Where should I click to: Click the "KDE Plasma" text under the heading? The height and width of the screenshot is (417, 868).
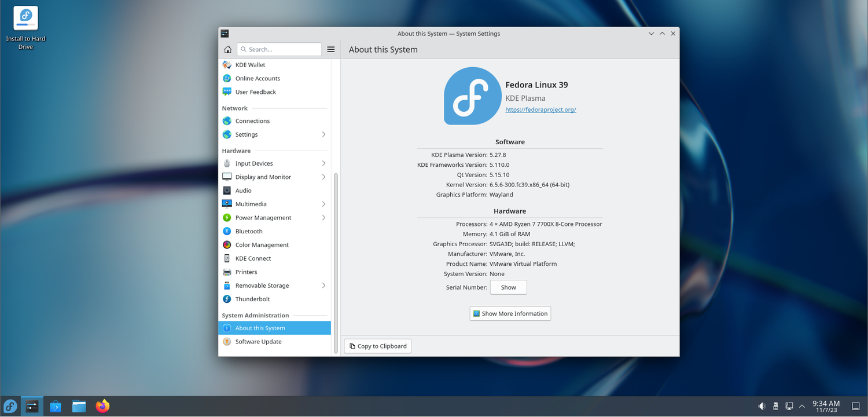click(525, 98)
